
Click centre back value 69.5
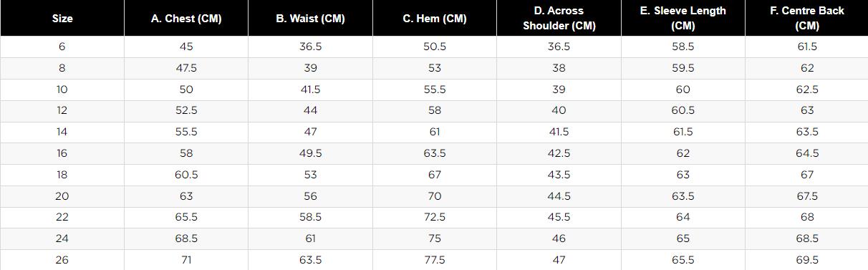(806, 260)
